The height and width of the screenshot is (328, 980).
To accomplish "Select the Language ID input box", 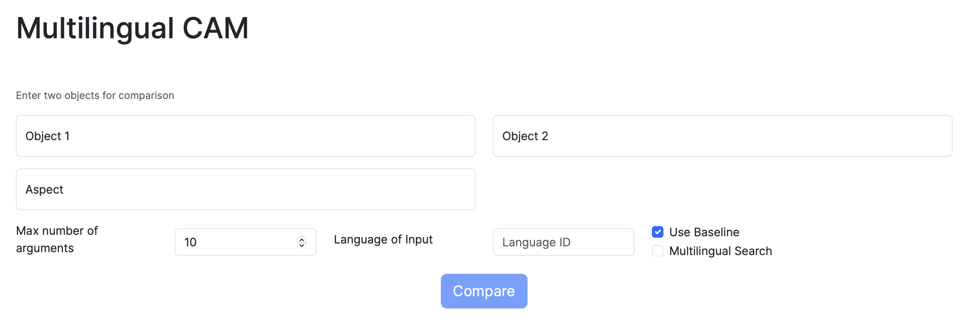I will [x=563, y=242].
